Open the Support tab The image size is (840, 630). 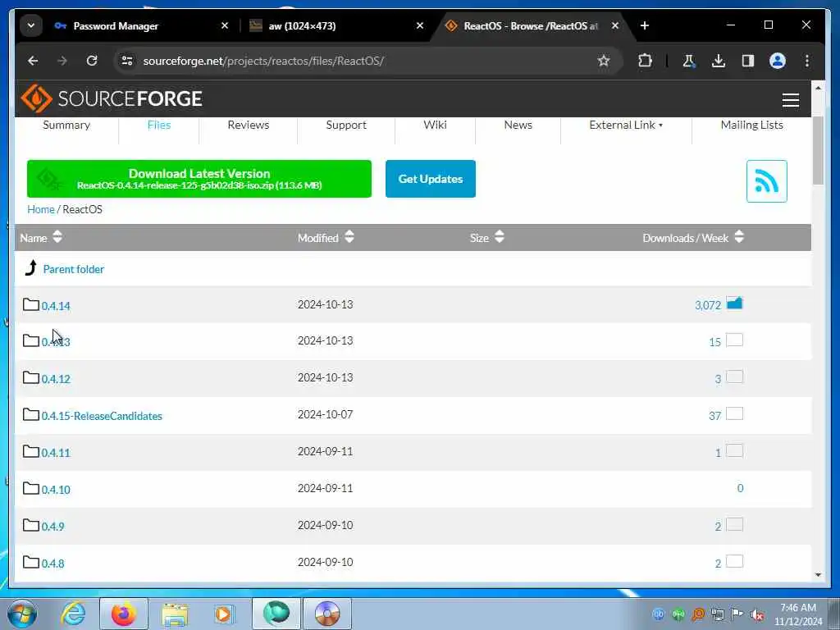tap(346, 125)
